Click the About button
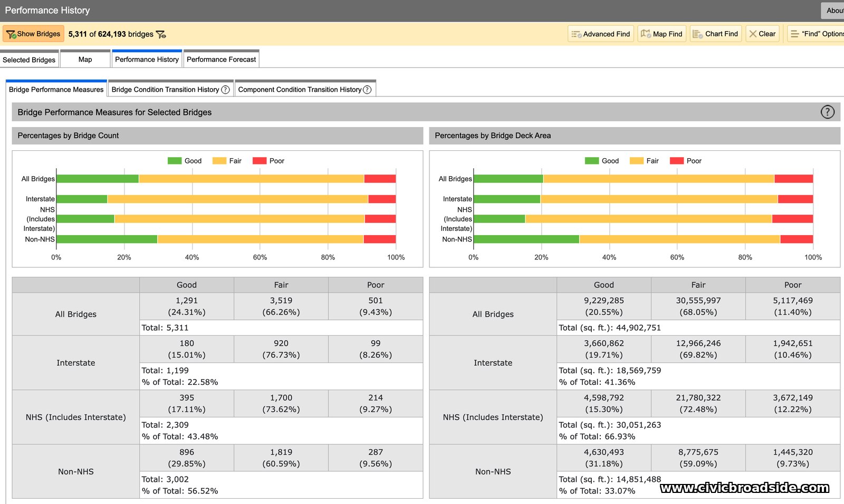 (x=833, y=11)
